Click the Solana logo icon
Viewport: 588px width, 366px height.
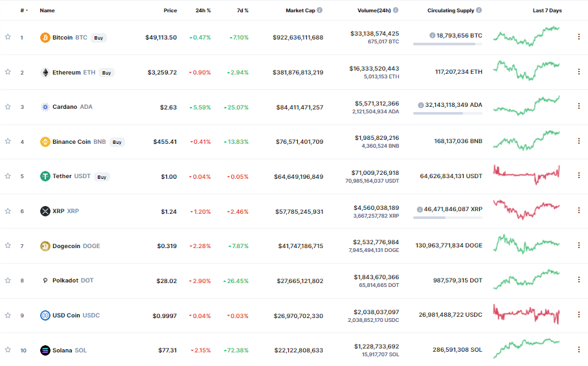coord(45,350)
